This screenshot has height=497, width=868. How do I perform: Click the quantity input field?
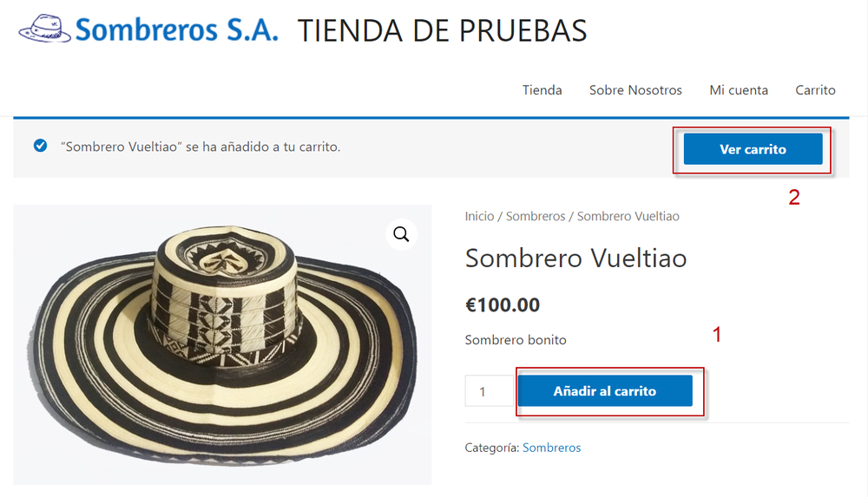click(x=490, y=390)
